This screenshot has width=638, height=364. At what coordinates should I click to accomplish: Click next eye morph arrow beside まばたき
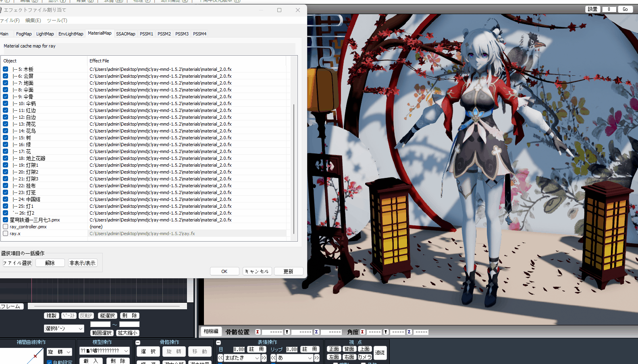click(x=264, y=358)
